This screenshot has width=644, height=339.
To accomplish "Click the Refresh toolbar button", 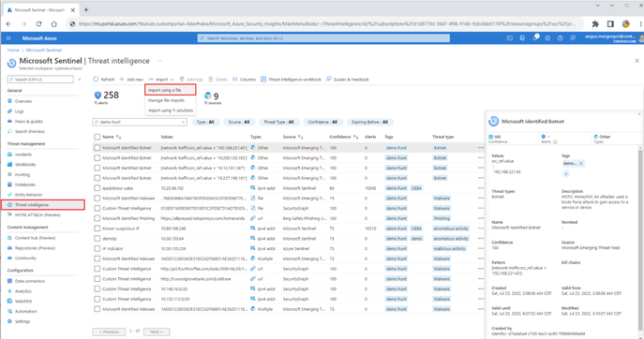I will click(x=103, y=80).
